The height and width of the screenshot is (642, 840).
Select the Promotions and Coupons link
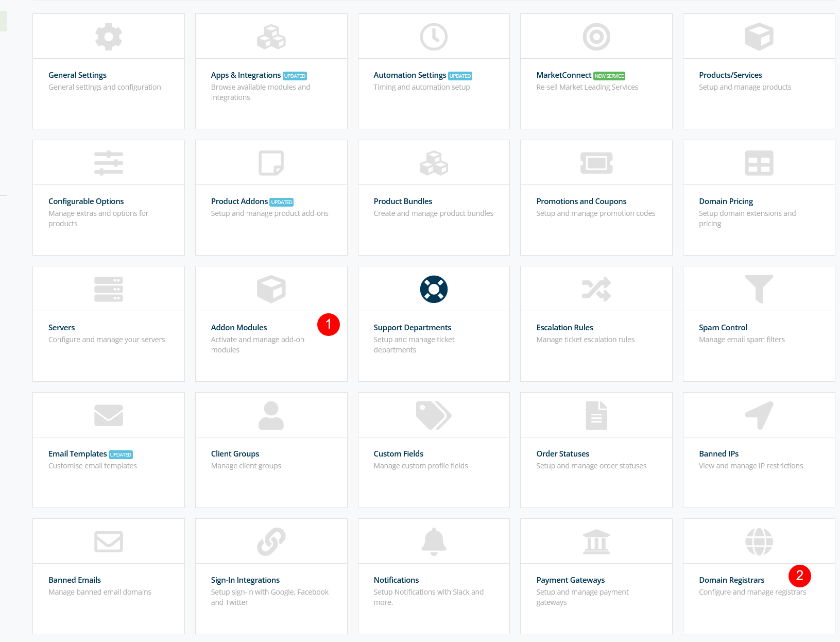[x=581, y=201]
